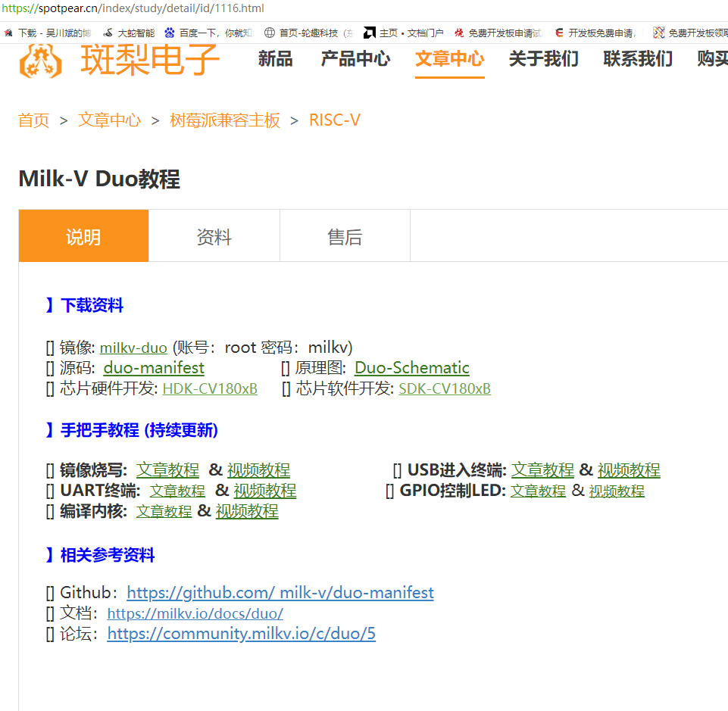Open USB进入终端 文章教程 link
728x711 pixels.
[x=542, y=470]
